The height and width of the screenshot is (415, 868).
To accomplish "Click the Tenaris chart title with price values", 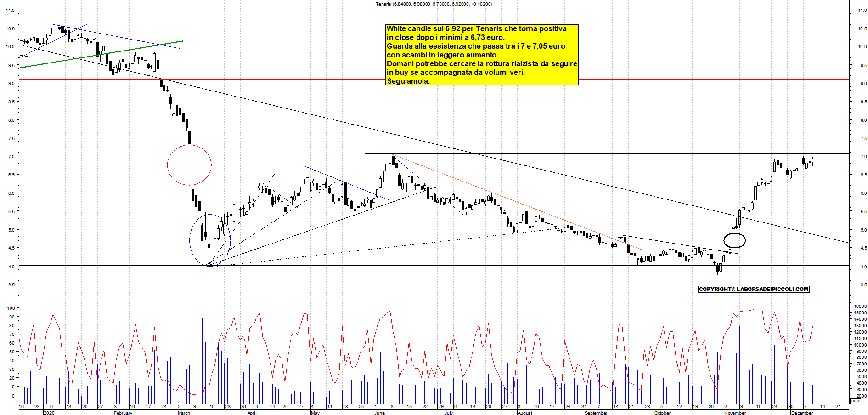I will pyautogui.click(x=434, y=4).
